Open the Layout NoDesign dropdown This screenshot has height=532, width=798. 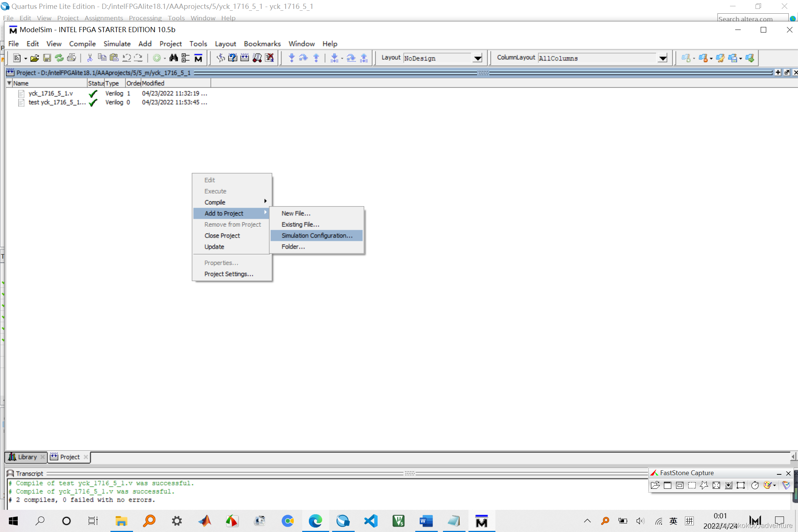[478, 58]
